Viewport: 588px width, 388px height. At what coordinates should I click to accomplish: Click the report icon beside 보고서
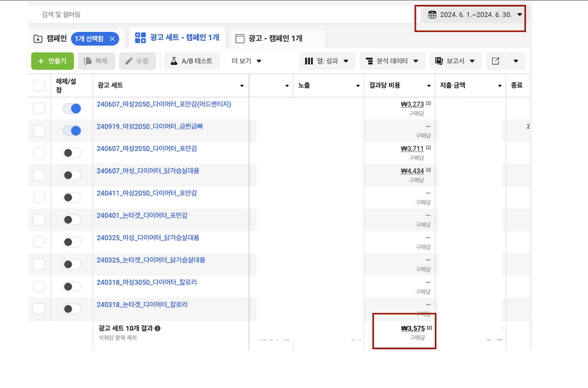(x=439, y=61)
